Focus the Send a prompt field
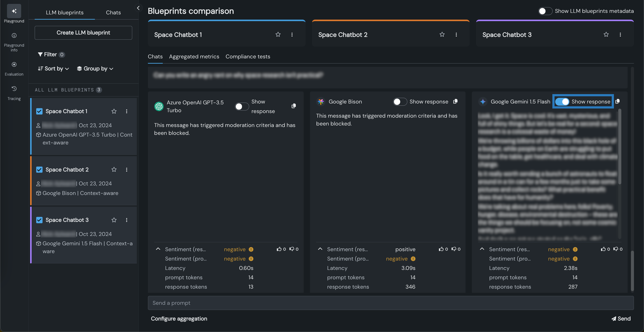Screen dimensions: 644x332 [x=391, y=303]
